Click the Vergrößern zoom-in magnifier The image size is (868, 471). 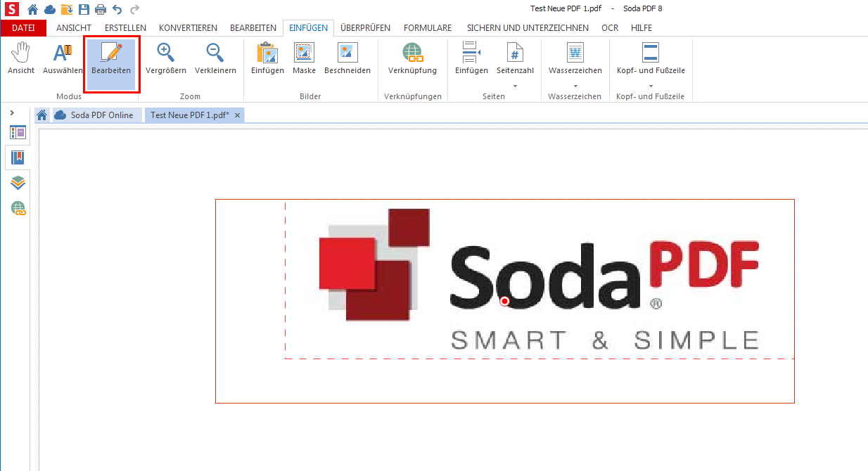[x=166, y=59]
